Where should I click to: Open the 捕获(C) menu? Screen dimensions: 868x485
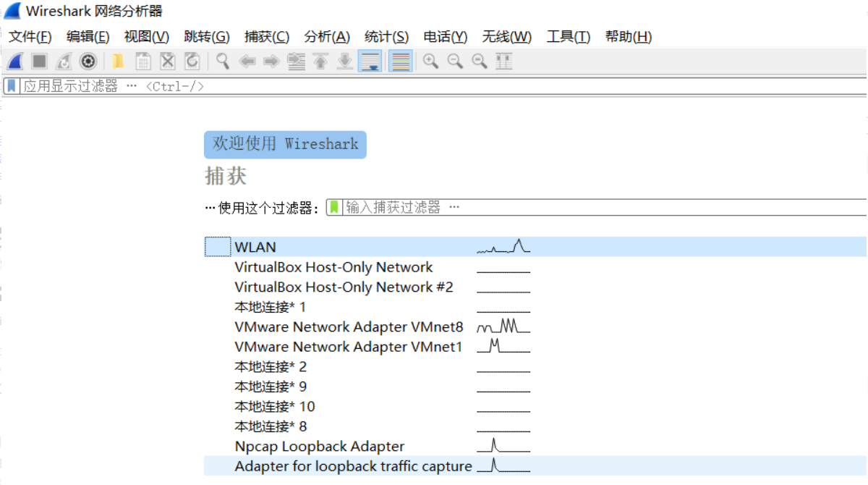pyautogui.click(x=267, y=37)
